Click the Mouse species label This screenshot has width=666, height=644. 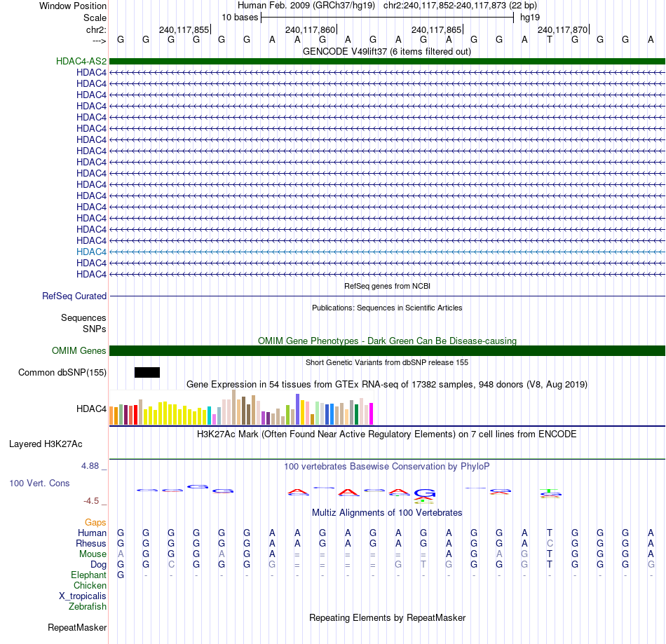[93, 554]
